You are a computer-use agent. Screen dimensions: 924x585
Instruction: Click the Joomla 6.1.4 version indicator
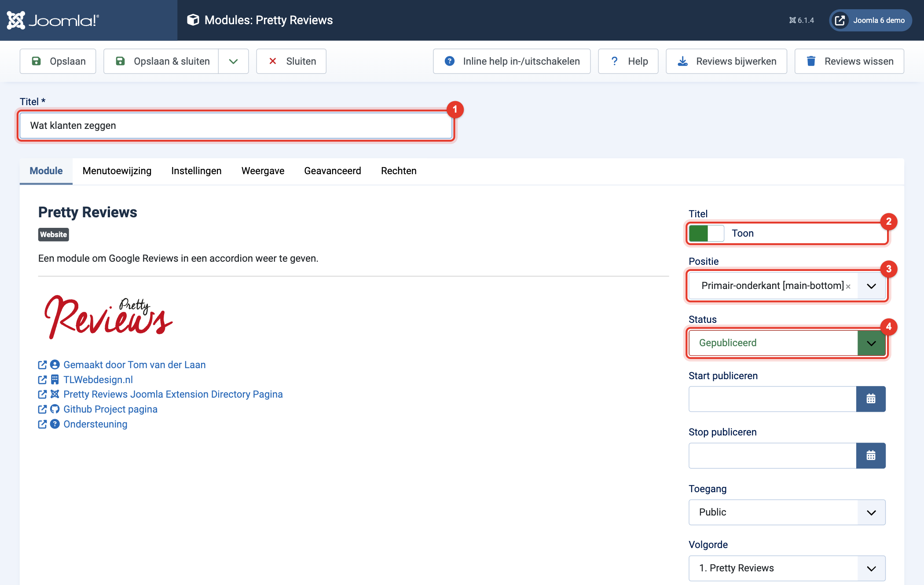pos(801,20)
